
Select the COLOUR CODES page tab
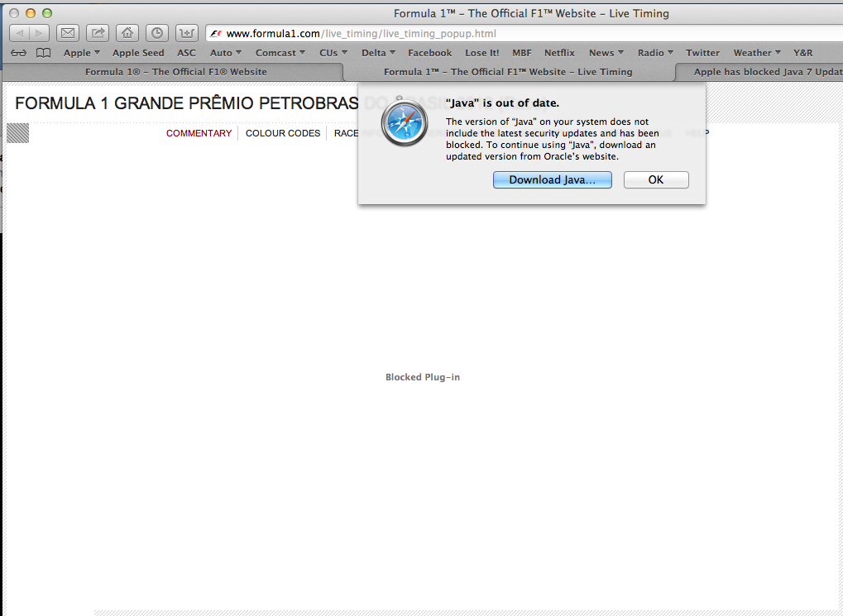tap(283, 133)
